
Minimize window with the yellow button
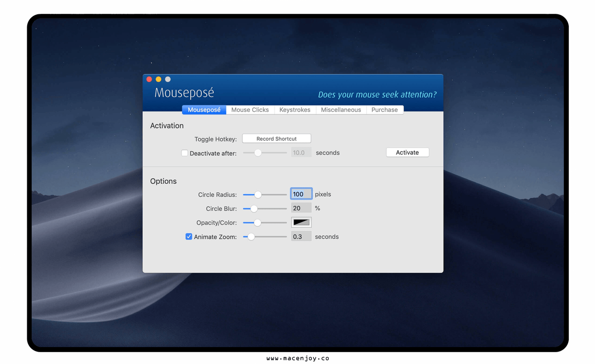159,79
